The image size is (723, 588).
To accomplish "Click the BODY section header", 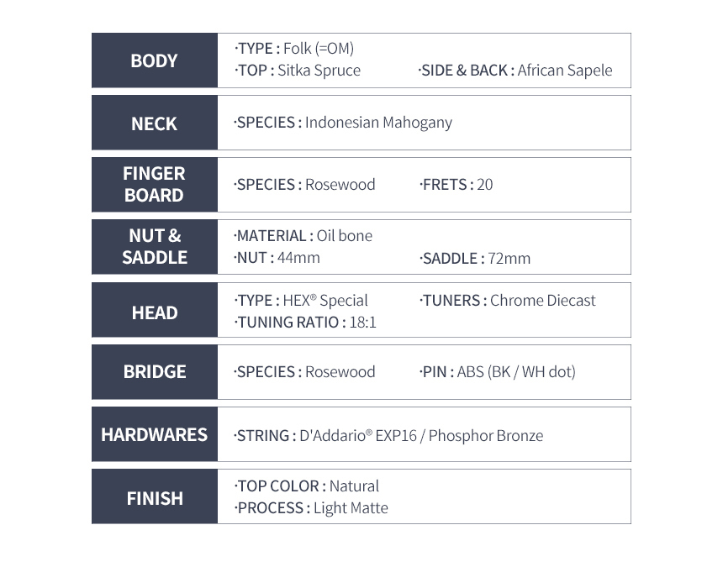I will pos(155,60).
